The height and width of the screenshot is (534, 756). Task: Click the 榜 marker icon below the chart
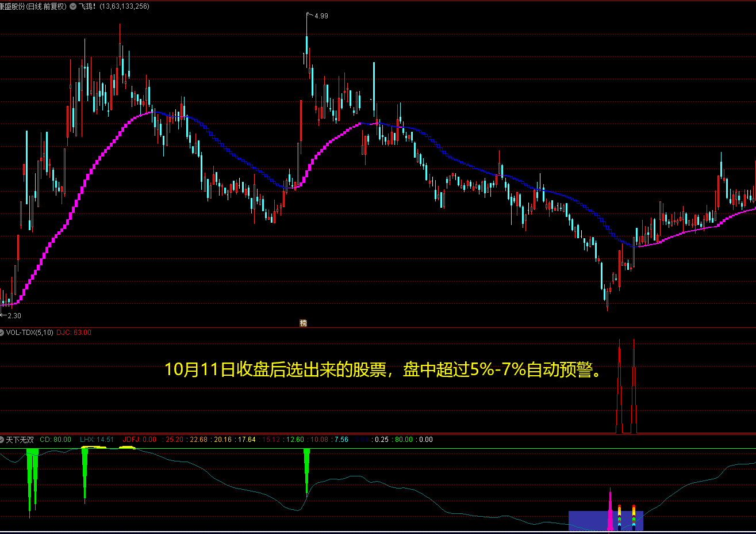[303, 323]
